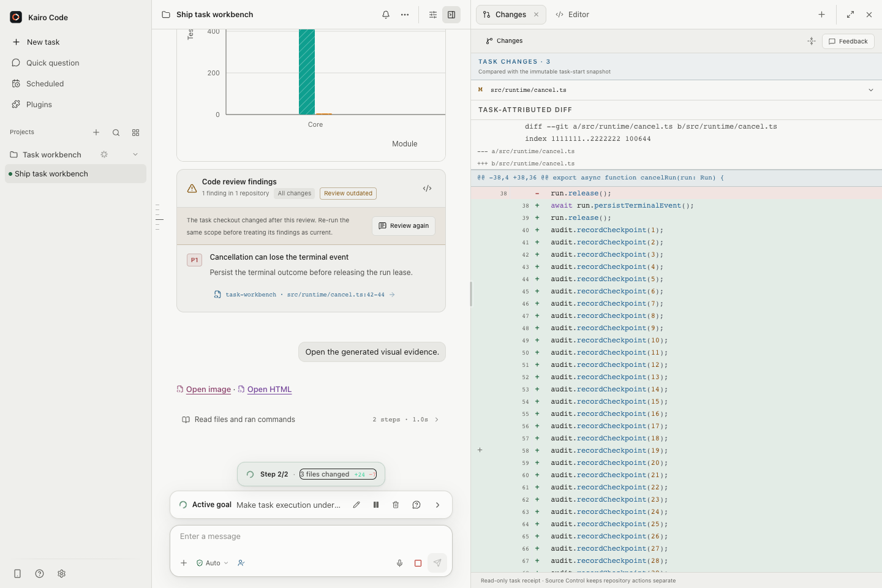Screen dimensions: 882x588
Task: Stop the running task red square
Action: [418, 563]
